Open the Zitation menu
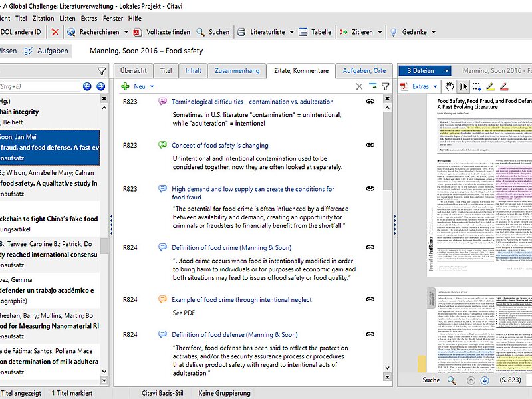Screen dimensions: 532x399 [43, 19]
